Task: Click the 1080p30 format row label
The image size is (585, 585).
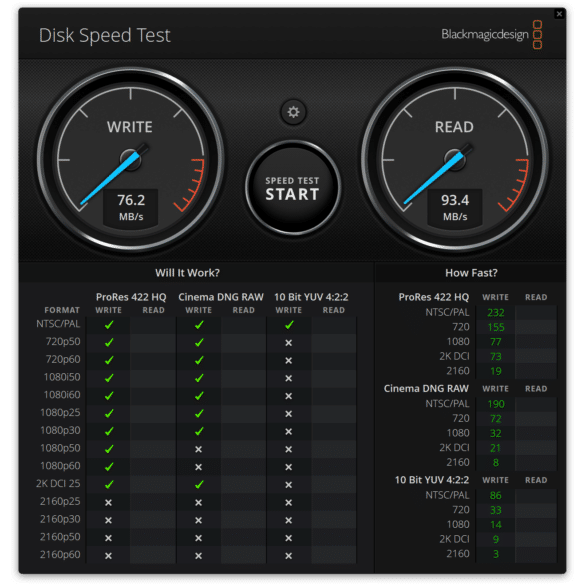Action: (x=60, y=431)
